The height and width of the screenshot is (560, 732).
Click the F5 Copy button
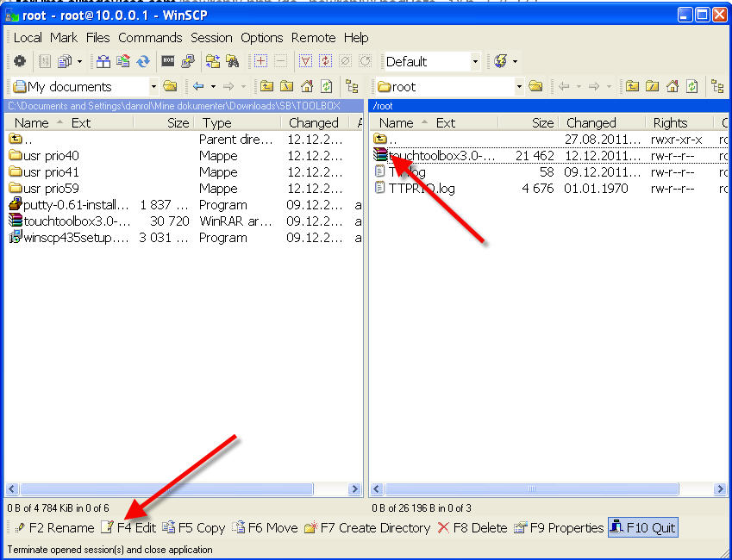194,528
